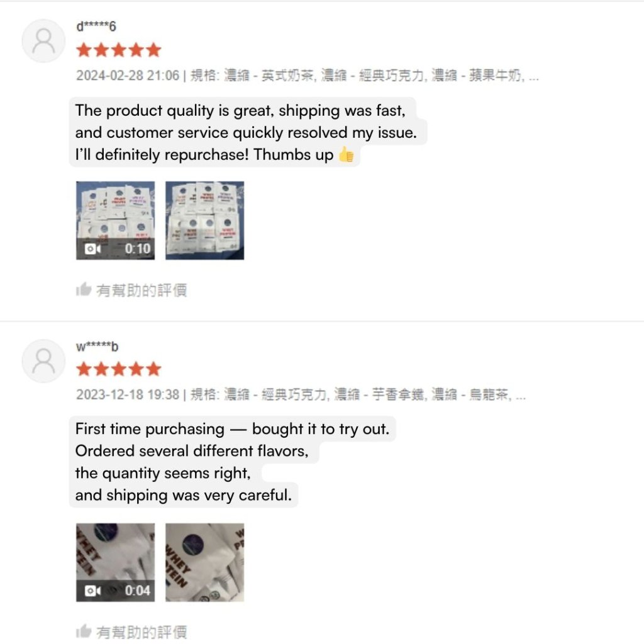Mark w*****b's review as helpful (有幫助的評價)
644x644 pixels.
coord(141,632)
